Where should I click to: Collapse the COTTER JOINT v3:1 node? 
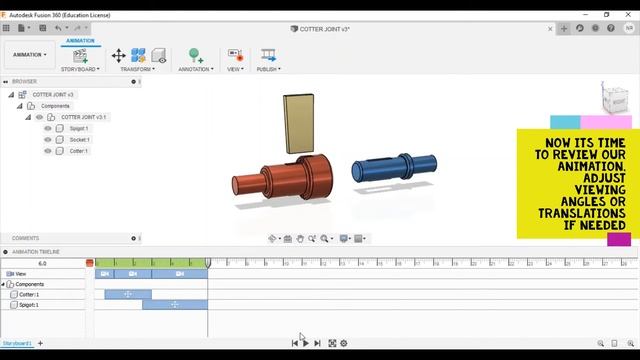[28, 118]
